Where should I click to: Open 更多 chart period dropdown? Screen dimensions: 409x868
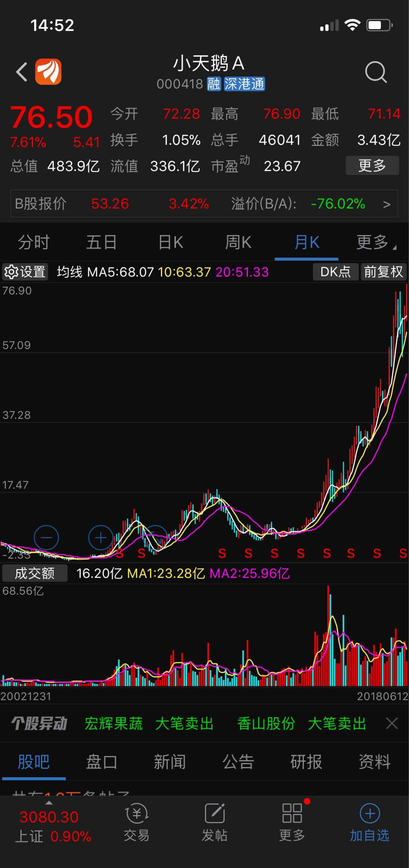click(376, 242)
